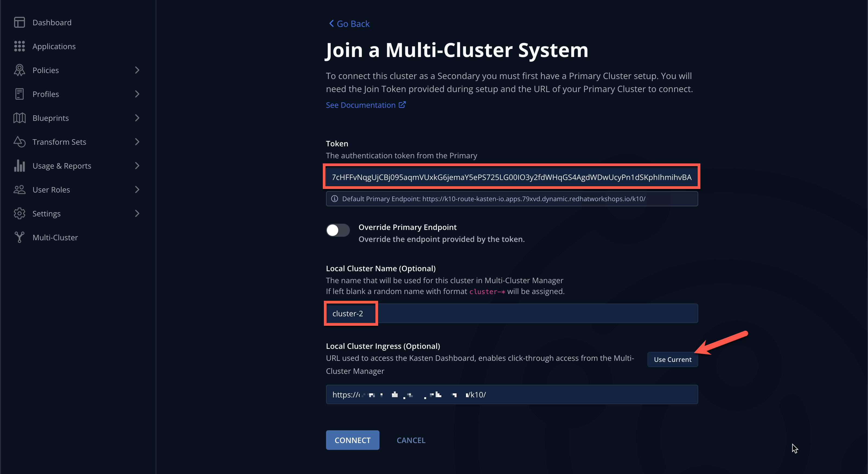Focus the Token input field
This screenshot has height=474, width=868.
click(512, 177)
